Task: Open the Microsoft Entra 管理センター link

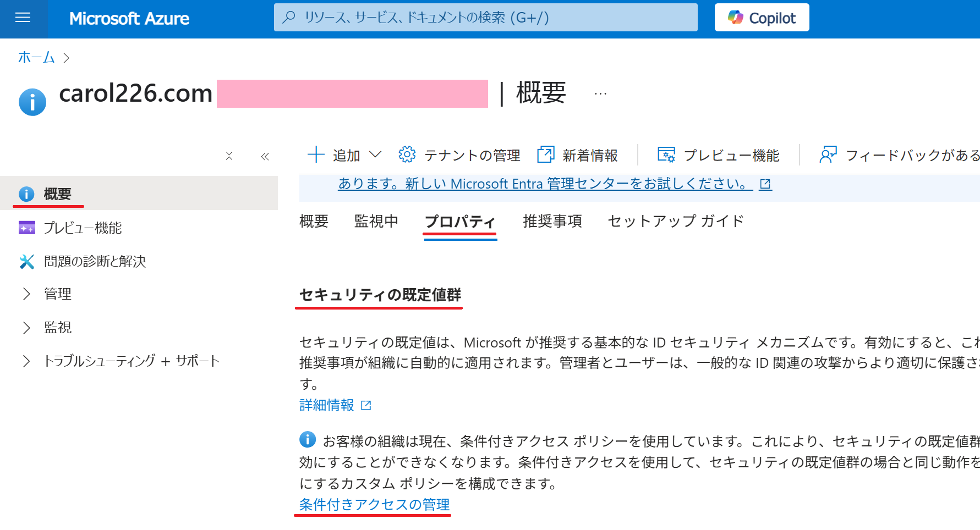Action: pyautogui.click(x=545, y=184)
